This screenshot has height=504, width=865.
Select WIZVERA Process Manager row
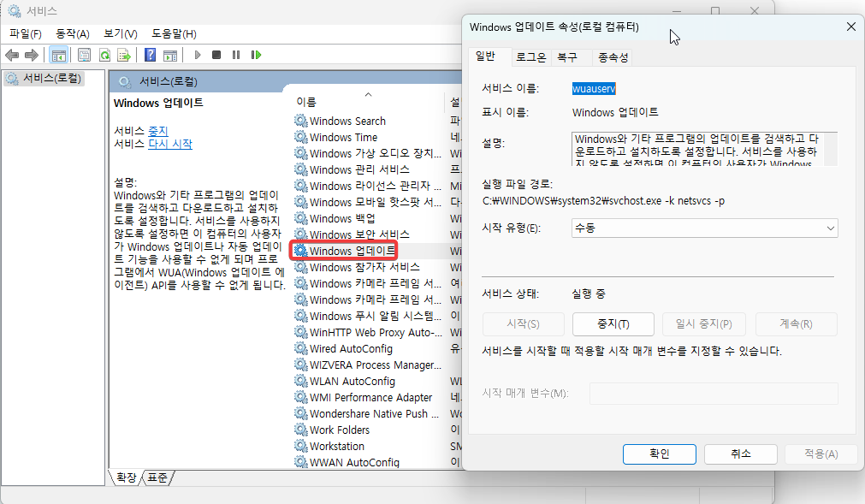point(369,365)
